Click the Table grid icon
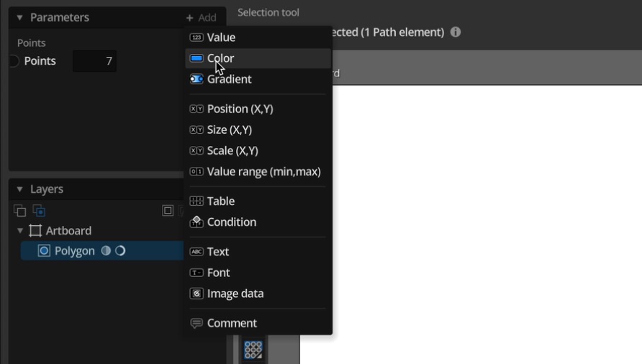642x364 pixels. tap(196, 201)
